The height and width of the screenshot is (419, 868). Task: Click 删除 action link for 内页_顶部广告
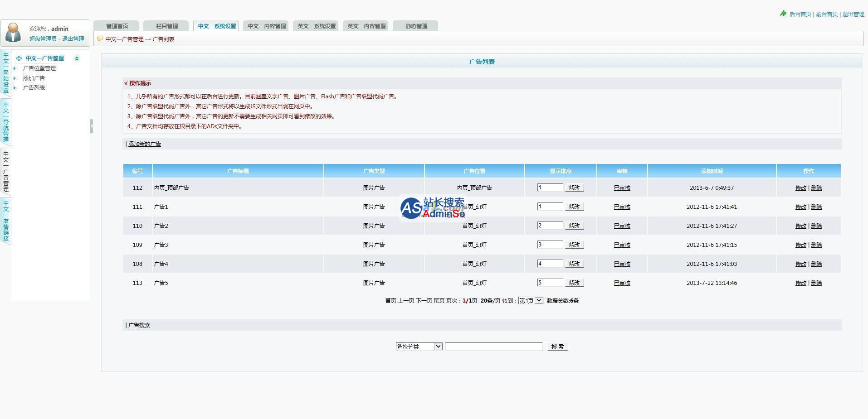[x=816, y=188]
